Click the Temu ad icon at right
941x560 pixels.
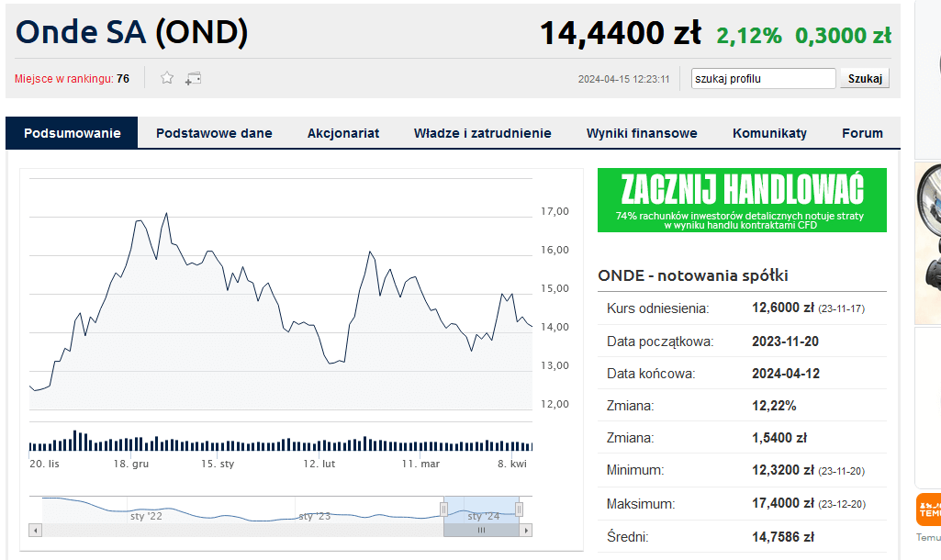pyautogui.click(x=928, y=509)
